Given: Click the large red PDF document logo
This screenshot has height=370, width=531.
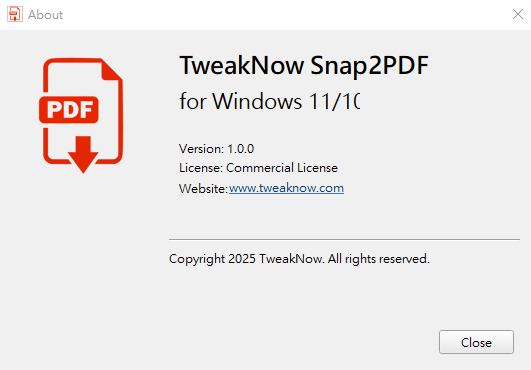Looking at the screenshot, I should pyautogui.click(x=81, y=115).
